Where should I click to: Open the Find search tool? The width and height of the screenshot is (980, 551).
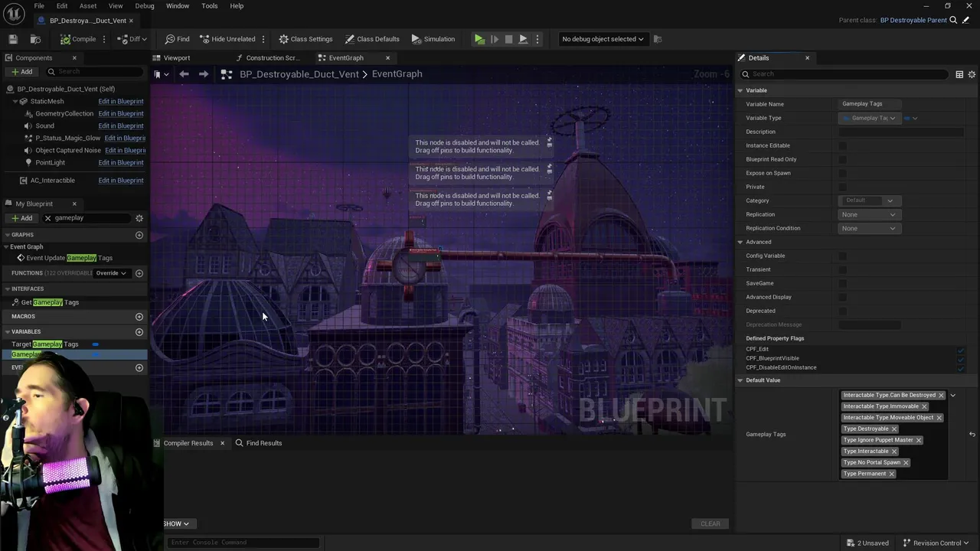pos(178,39)
